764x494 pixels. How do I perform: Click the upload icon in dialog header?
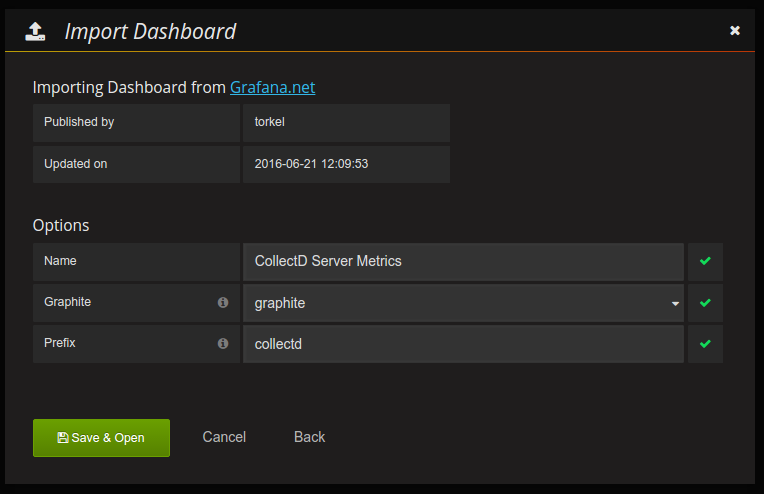coord(35,31)
